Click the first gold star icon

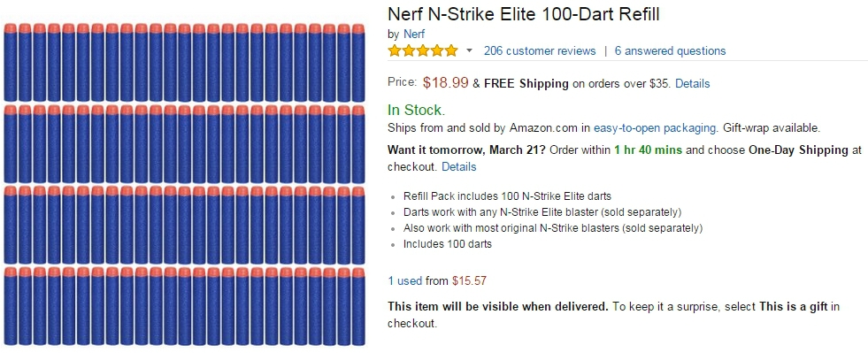[x=395, y=51]
